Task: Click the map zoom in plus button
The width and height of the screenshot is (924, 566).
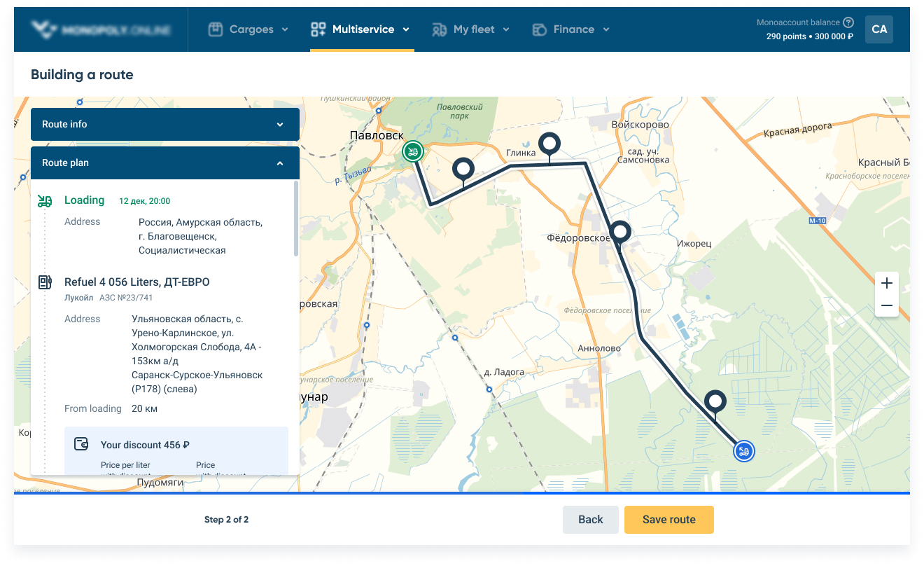Action: (887, 284)
